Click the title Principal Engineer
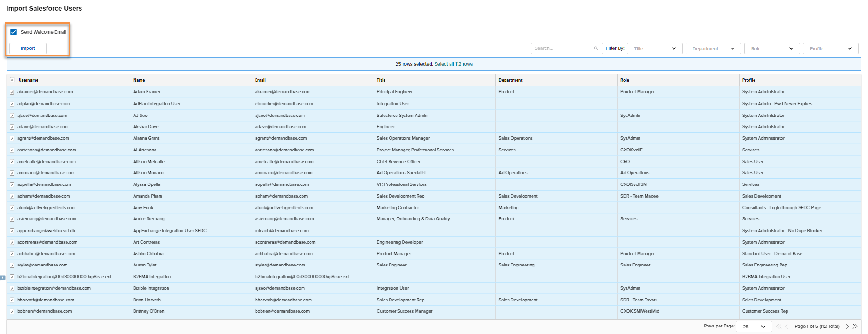Image resolution: width=868 pixels, height=334 pixels. coord(395,92)
